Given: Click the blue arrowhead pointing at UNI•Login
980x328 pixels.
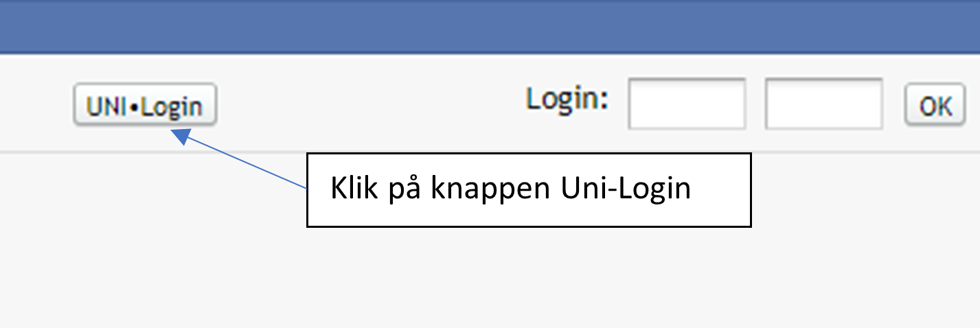Looking at the screenshot, I should pyautogui.click(x=181, y=137).
